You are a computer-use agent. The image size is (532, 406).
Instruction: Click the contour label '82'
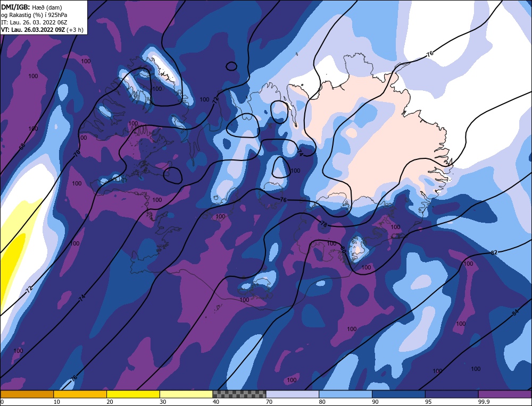point(494,252)
